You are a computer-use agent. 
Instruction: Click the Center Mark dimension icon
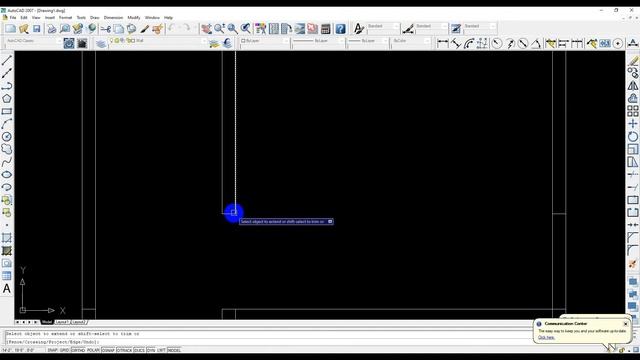618,42
